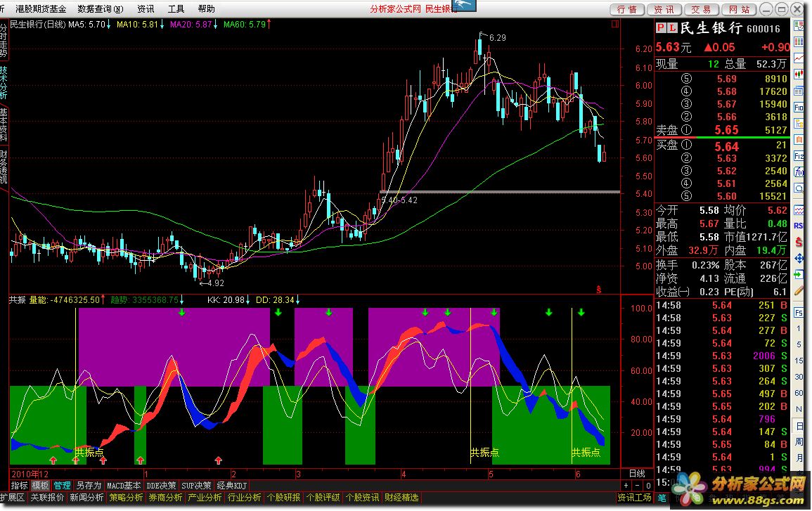Switch to 15-minute period
The image size is (812, 511).
pos(799,361)
